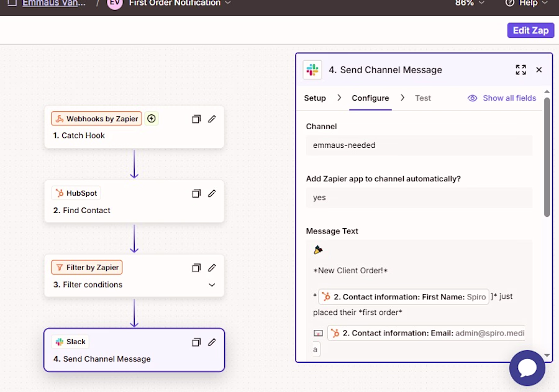Click the Slack logo in panel header
Viewport: 559px width, 392px height.
coord(312,70)
